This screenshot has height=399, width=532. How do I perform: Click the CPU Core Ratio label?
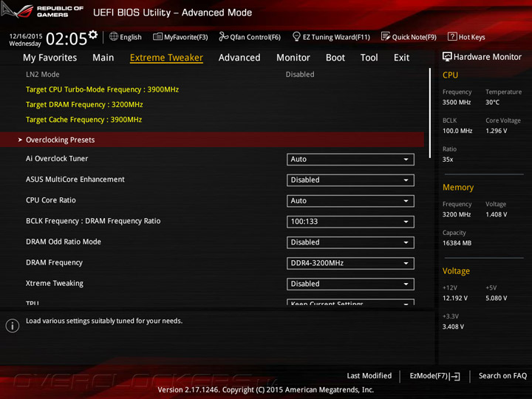pyautogui.click(x=51, y=200)
